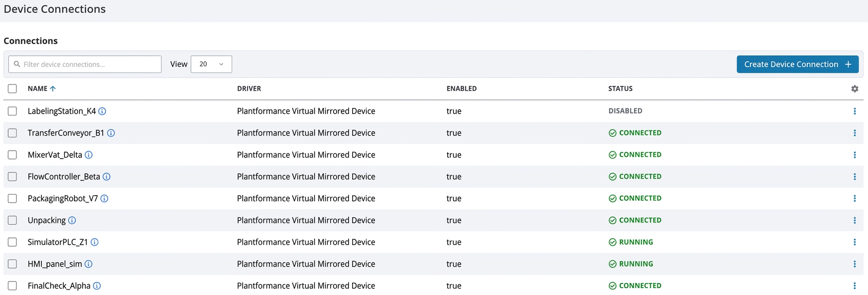Select the FlowController_Beta checkbox
This screenshot has width=868, height=295.
click(12, 176)
